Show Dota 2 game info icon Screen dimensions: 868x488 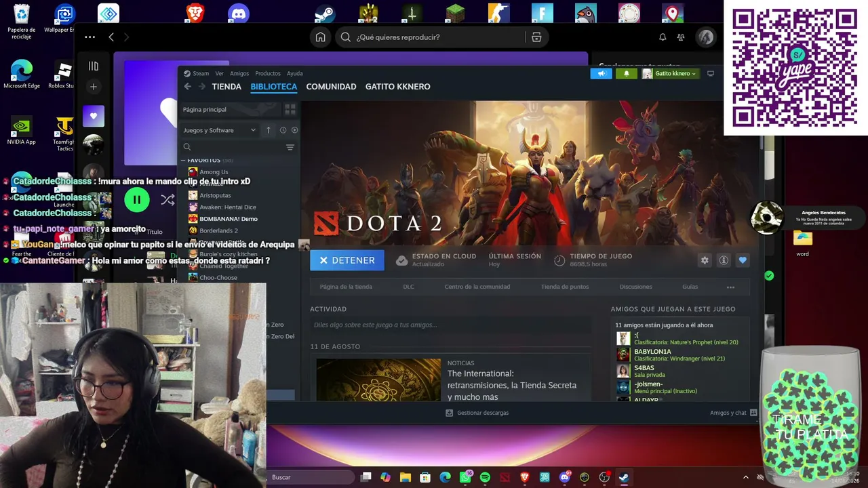(x=724, y=260)
